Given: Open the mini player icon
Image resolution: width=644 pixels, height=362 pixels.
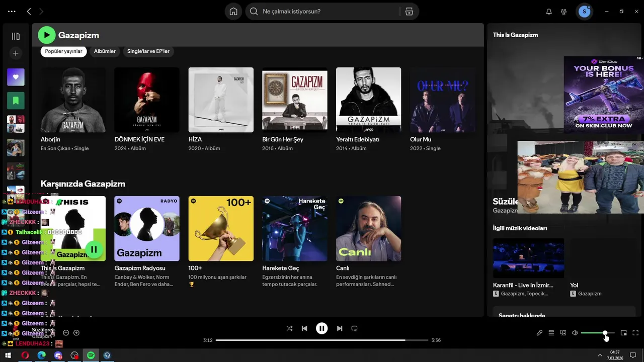Looking at the screenshot, I should [624, 333].
